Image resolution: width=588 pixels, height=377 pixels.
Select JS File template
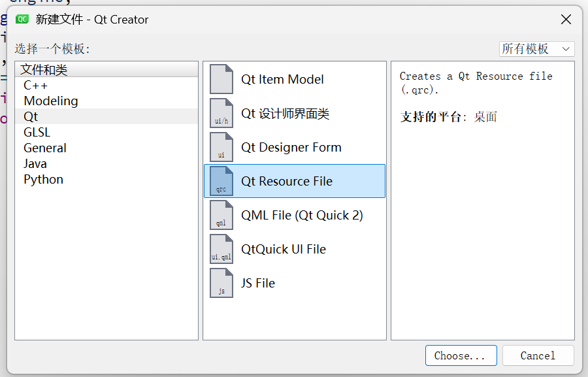point(295,283)
